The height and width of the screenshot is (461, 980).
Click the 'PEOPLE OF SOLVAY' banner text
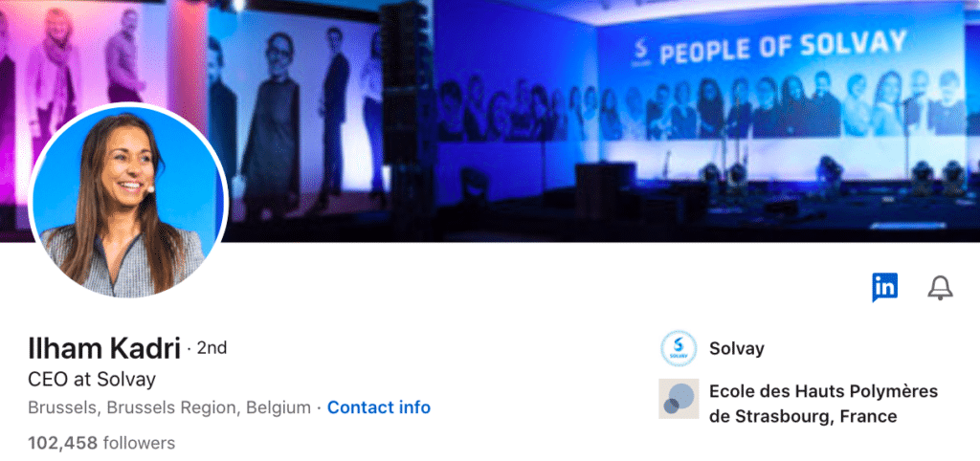(x=783, y=48)
